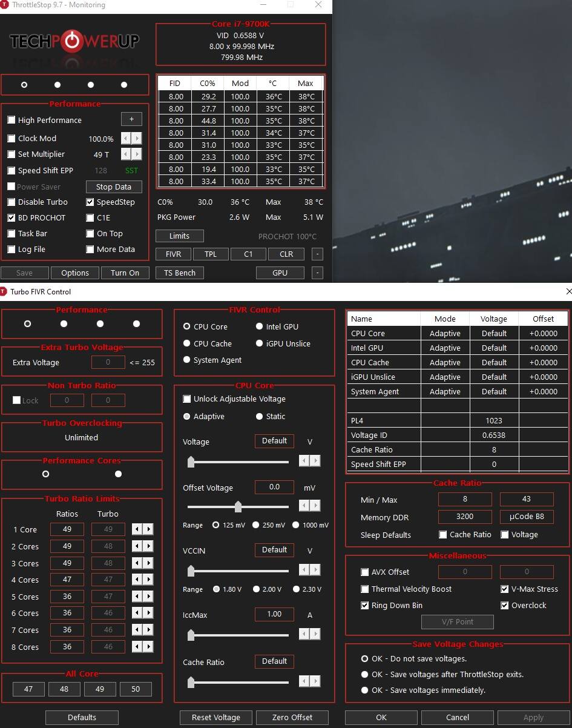Image resolution: width=572 pixels, height=728 pixels.
Task: Enable C1E checkbox
Action: point(90,217)
